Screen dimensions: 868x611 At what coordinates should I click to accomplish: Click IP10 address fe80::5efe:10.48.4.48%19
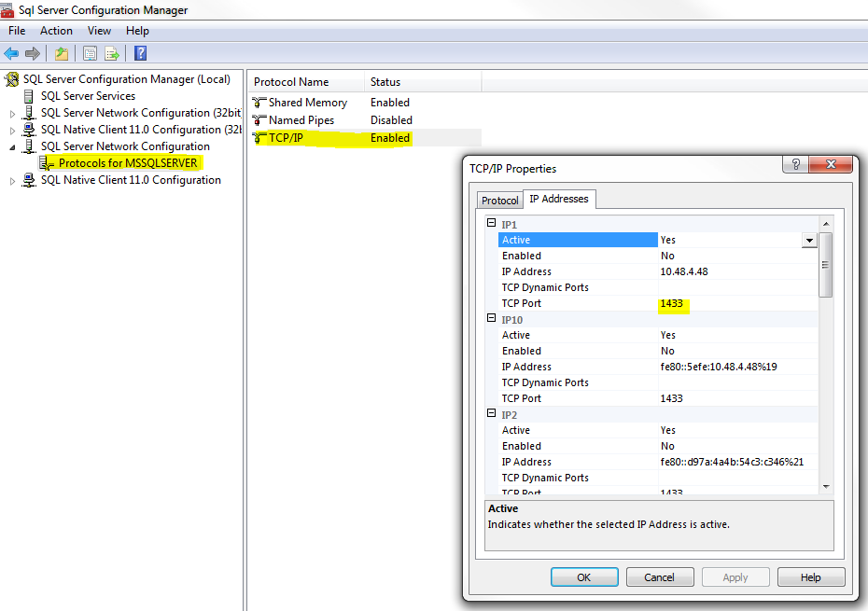pyautogui.click(x=719, y=367)
